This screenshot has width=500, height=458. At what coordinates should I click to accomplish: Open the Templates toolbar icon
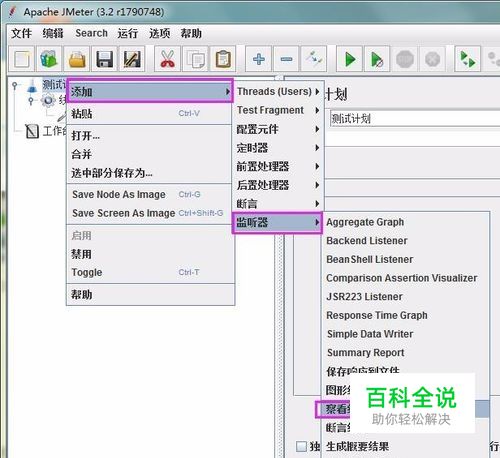click(x=49, y=59)
